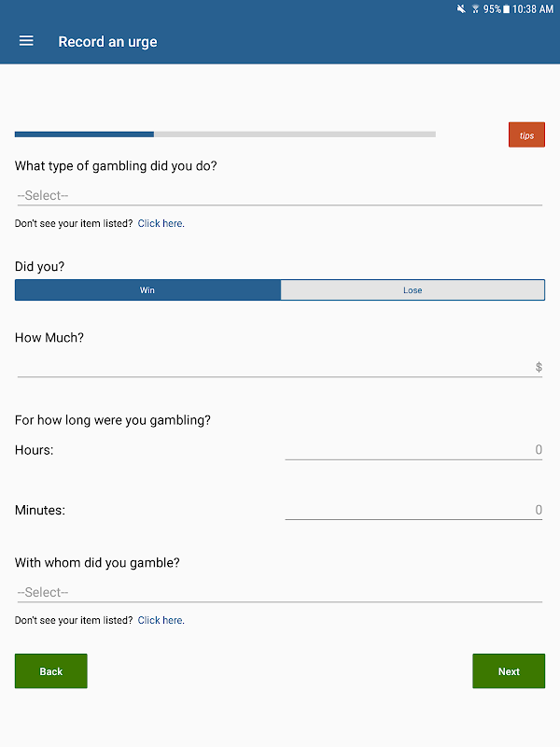Screen dimensions: 560x747
Task: Focus the How Much amount field
Action: 271,367
